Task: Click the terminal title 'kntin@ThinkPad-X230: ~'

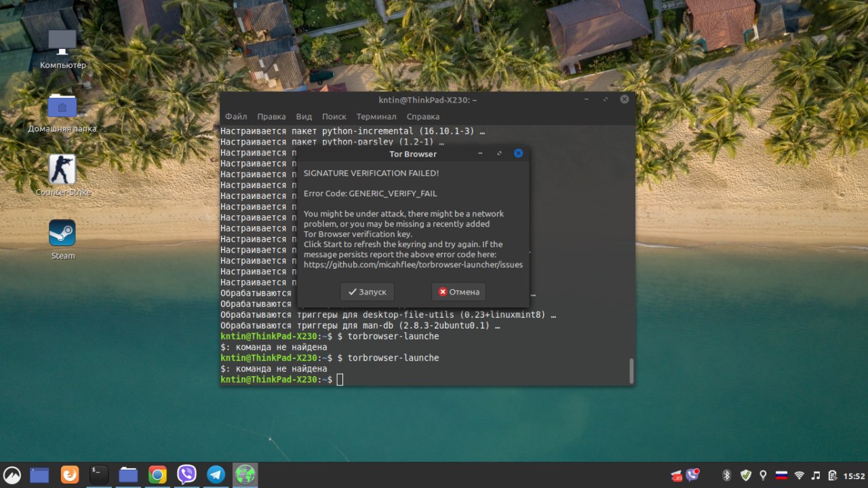Action: click(x=428, y=100)
